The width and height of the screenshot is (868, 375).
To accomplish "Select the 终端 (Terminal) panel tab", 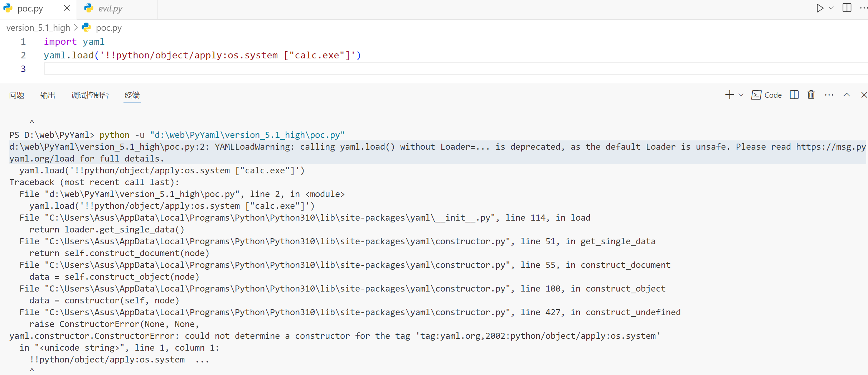I will (132, 95).
